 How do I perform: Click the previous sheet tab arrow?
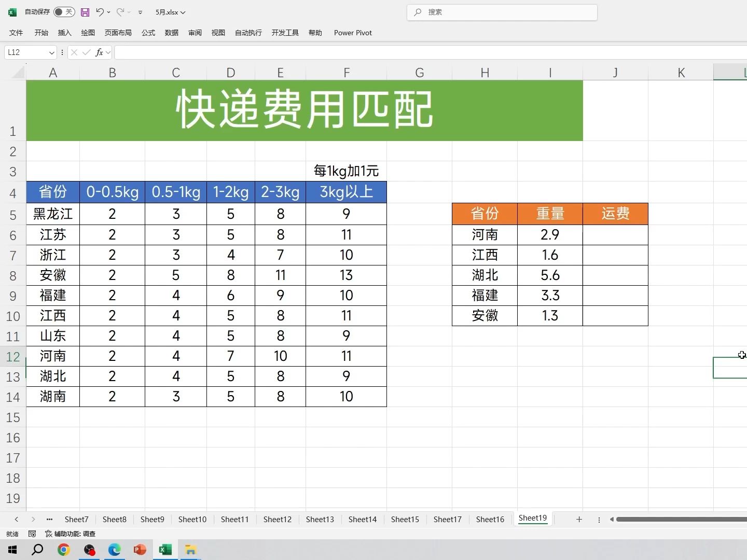17,519
